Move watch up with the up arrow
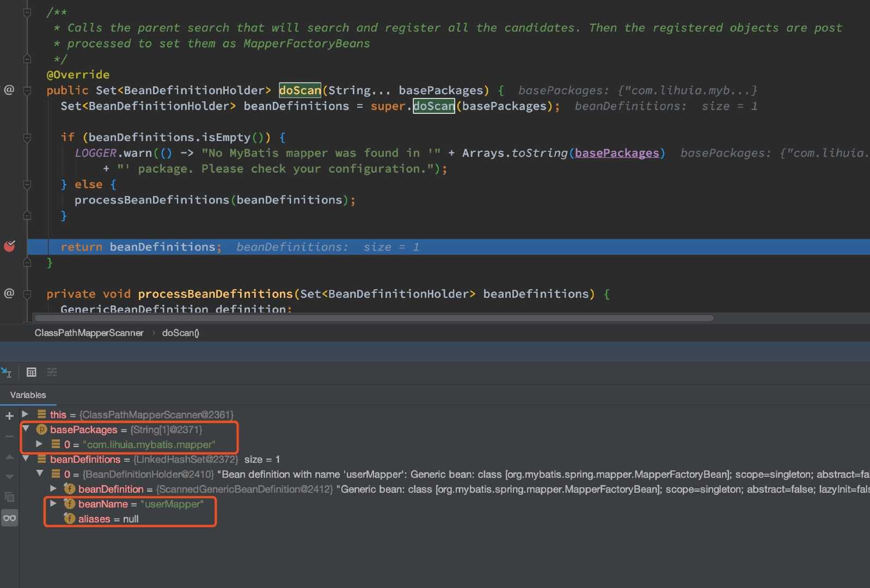870x588 pixels. [9, 457]
